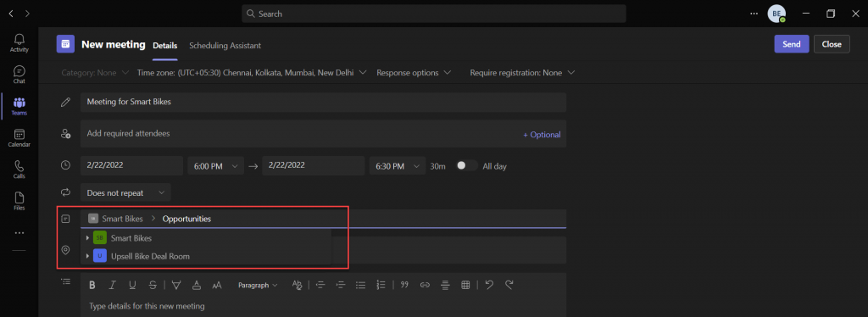Open font color tool
Screen dimensions: 868x317
[197, 285]
